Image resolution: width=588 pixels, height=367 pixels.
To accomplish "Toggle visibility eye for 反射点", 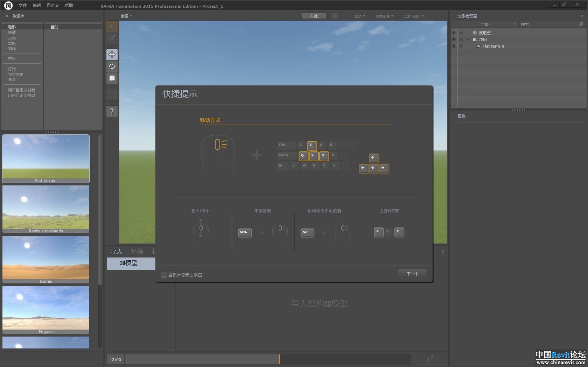I will [454, 33].
